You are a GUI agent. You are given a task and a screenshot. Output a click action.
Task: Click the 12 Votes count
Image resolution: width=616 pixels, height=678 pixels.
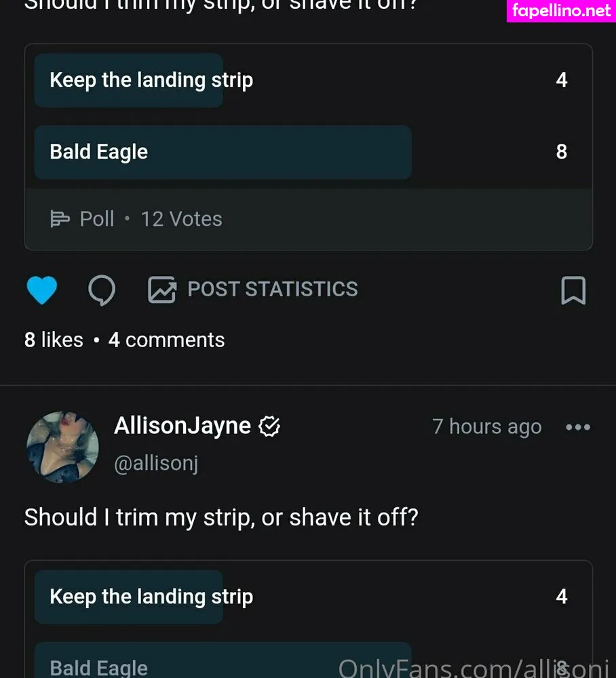click(x=181, y=219)
